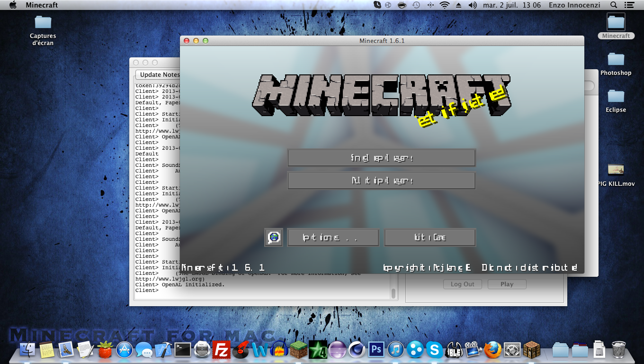The width and height of the screenshot is (644, 364).
Task: Select the PIG KILL.mov file
Action: click(x=616, y=174)
